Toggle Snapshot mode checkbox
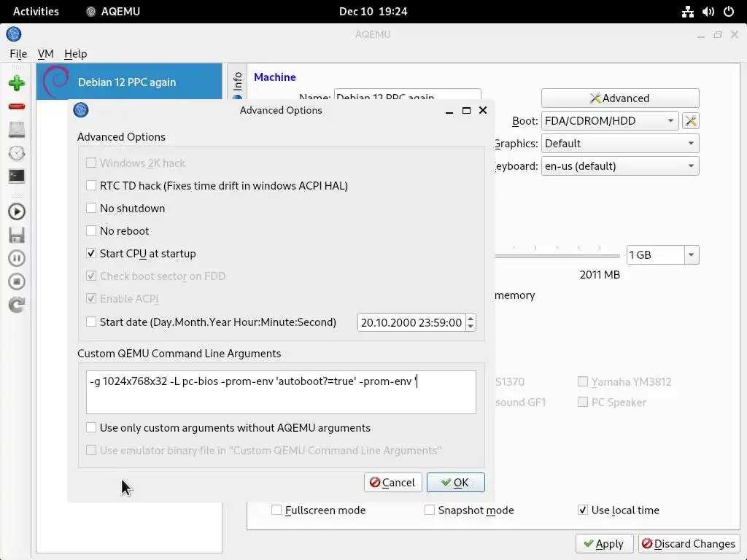Image resolution: width=747 pixels, height=560 pixels. (x=429, y=510)
